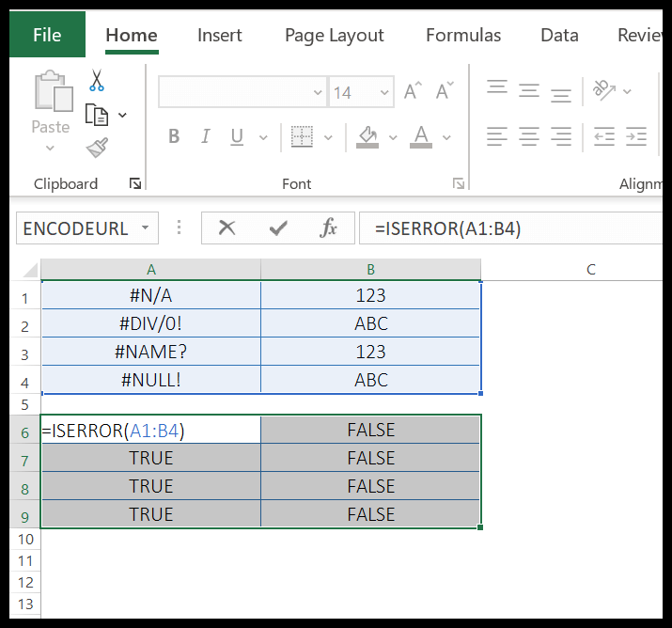Screen dimensions: 672x628
Task: Select row 5 header
Action: click(24, 404)
